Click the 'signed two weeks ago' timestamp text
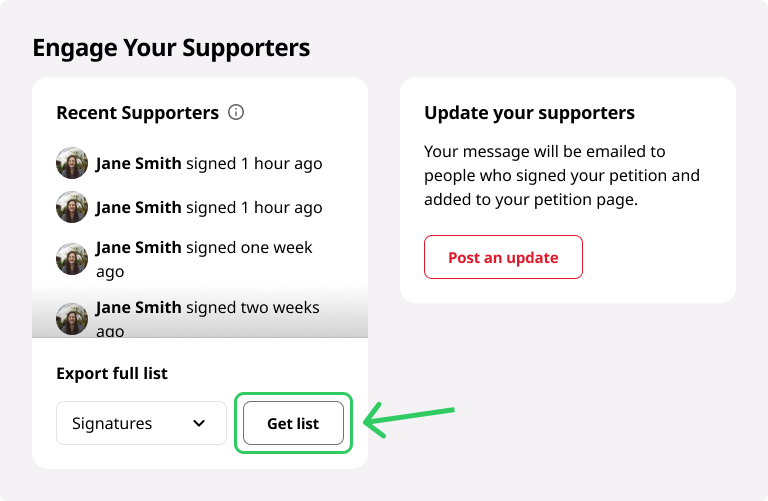 208,319
